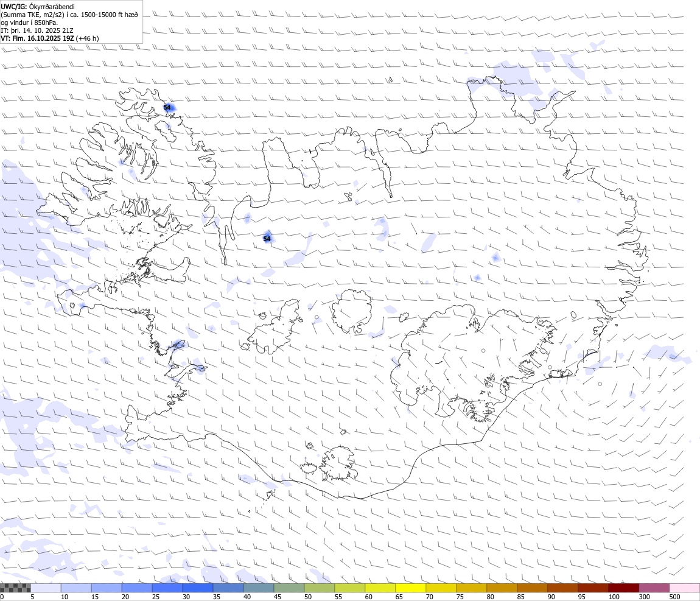Screen dimensions: 700x601
Task: Select the 95–100 red-brown legend swatch
Action: coord(593,588)
